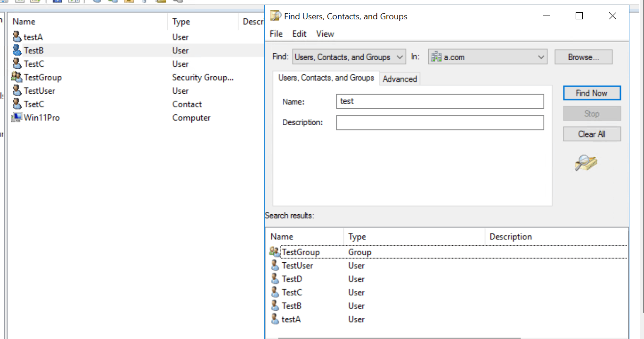Click the Computer type cell for Win11Pro
The image size is (644, 339).
click(x=191, y=118)
